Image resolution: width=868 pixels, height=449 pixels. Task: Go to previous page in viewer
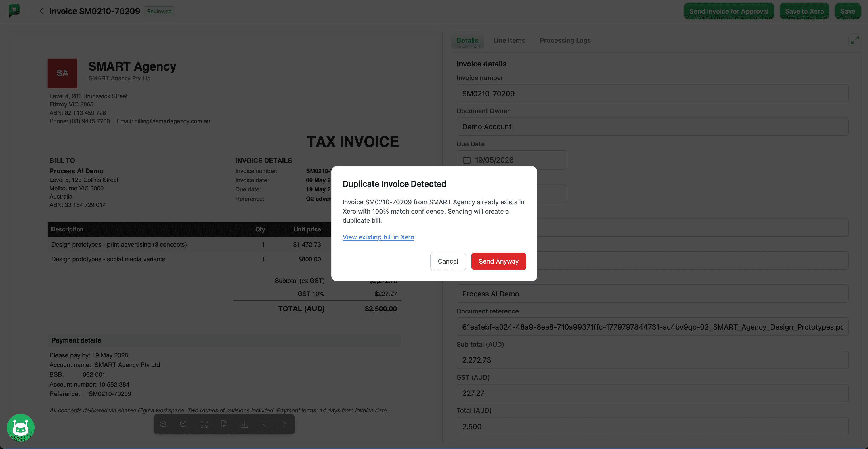(265, 424)
